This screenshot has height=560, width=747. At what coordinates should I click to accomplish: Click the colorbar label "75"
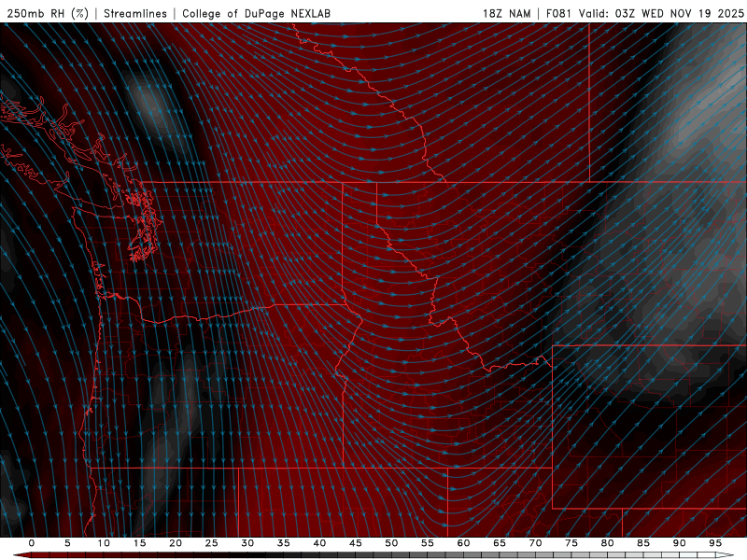tap(571, 543)
